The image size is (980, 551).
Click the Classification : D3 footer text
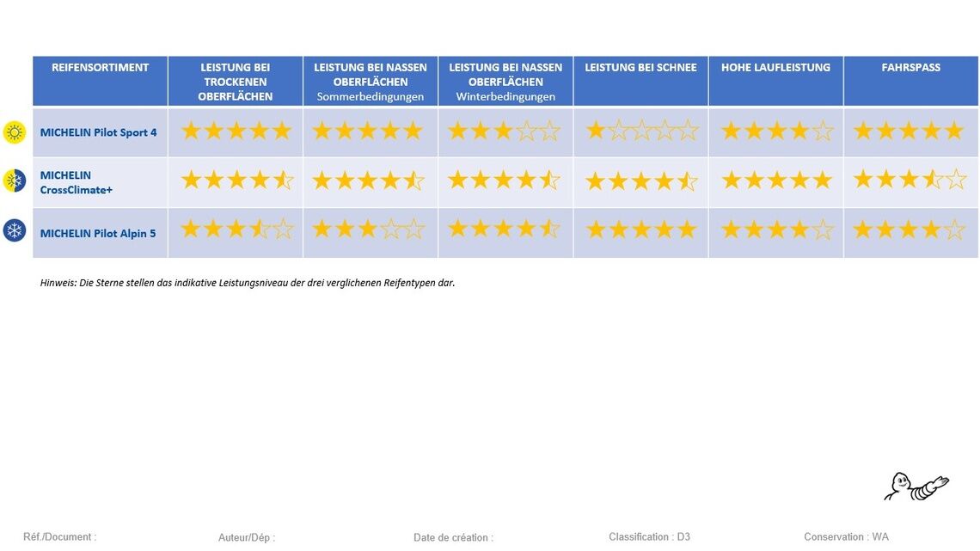[x=649, y=537]
